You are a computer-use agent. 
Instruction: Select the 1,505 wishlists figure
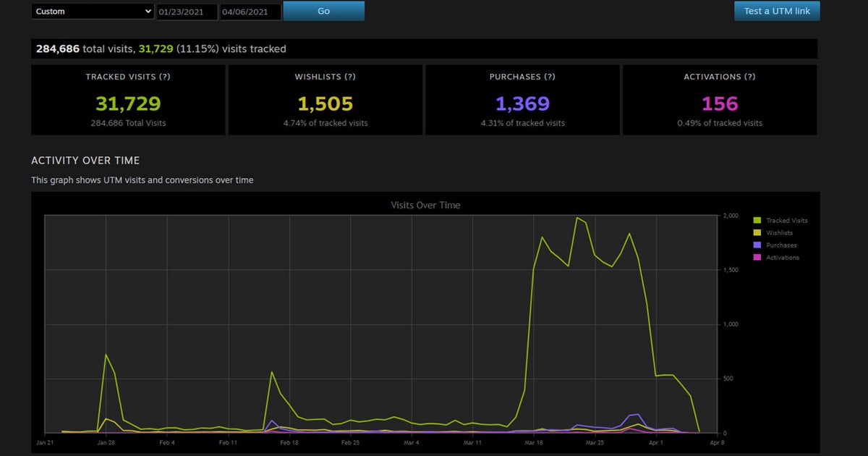click(325, 104)
